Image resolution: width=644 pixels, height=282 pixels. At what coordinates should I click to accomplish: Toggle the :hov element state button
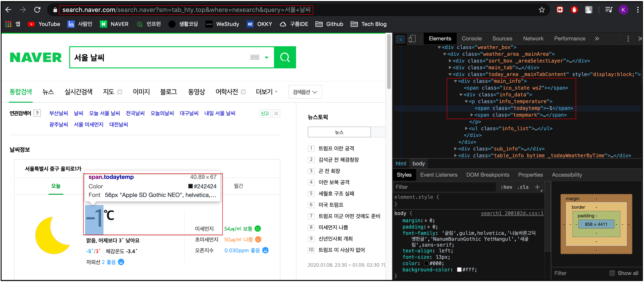pyautogui.click(x=506, y=187)
